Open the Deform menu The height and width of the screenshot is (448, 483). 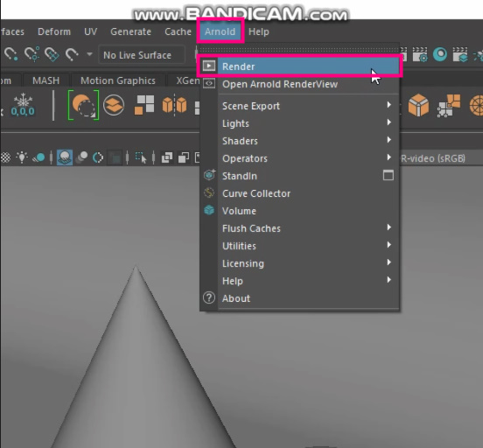coord(54,31)
